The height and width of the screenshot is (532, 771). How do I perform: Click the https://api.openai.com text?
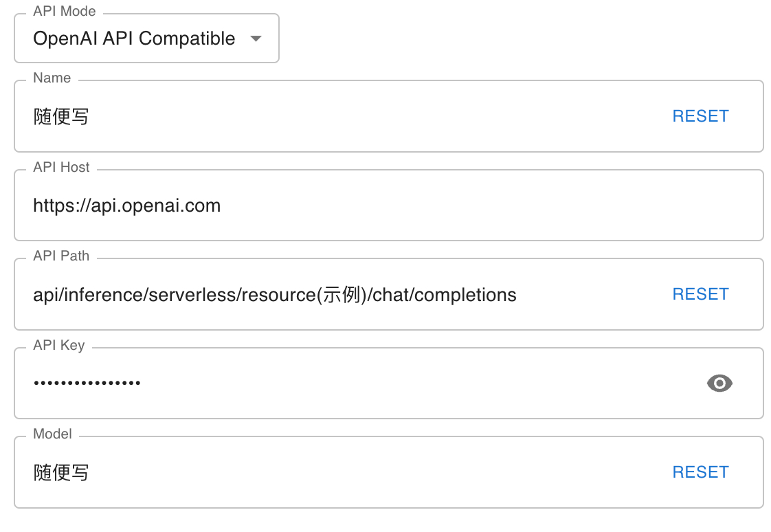[x=127, y=206]
